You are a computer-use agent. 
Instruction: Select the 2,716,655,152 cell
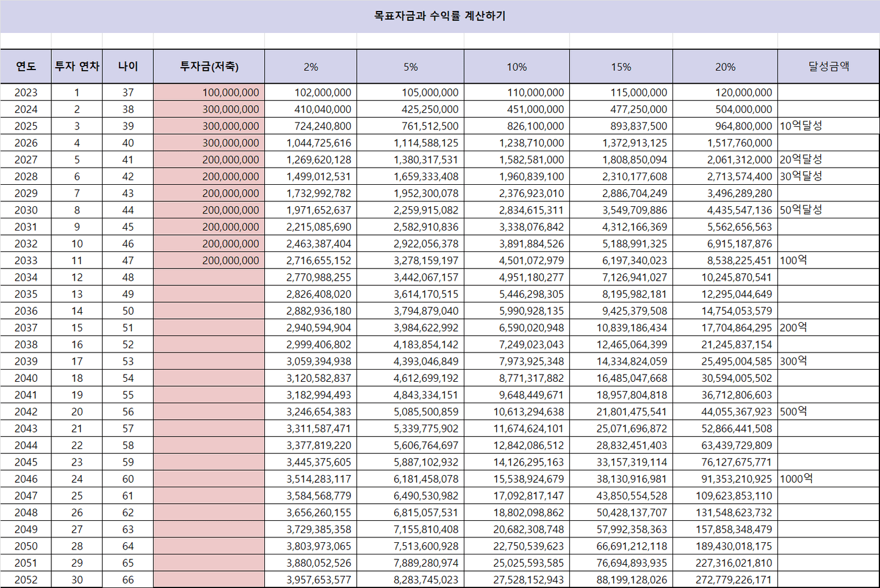click(x=311, y=260)
